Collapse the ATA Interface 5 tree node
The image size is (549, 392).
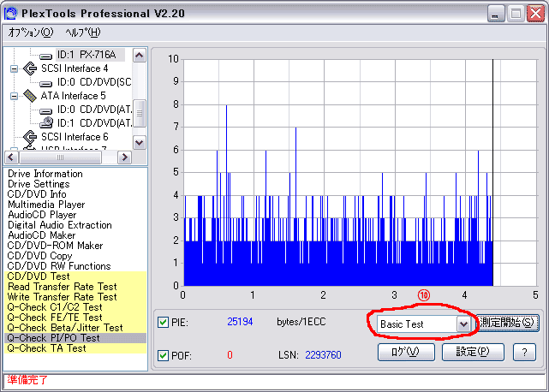coord(14,96)
